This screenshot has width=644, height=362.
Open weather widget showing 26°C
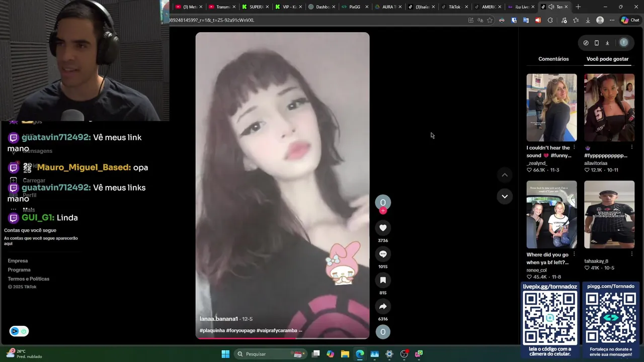tap(23, 353)
